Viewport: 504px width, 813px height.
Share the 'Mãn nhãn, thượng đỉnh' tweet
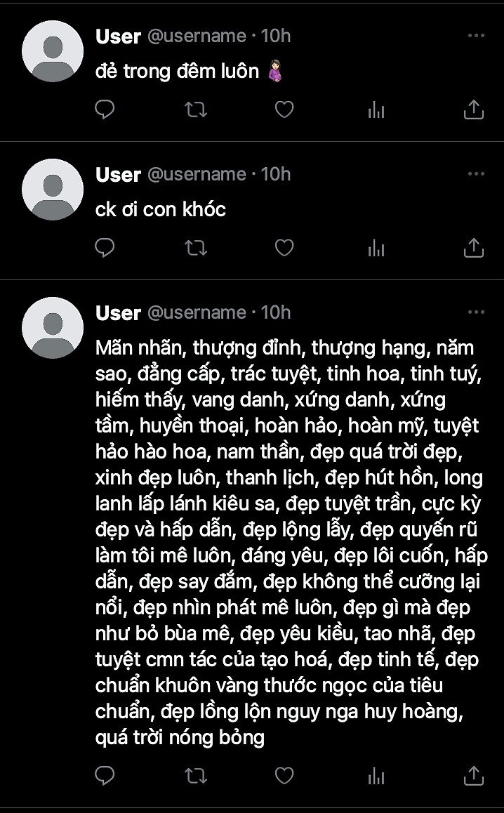473,775
